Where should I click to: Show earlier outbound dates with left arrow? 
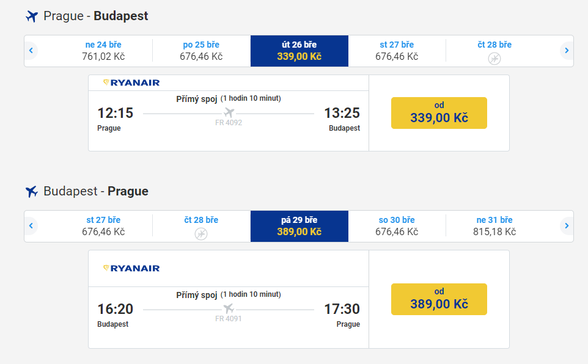[x=31, y=51]
